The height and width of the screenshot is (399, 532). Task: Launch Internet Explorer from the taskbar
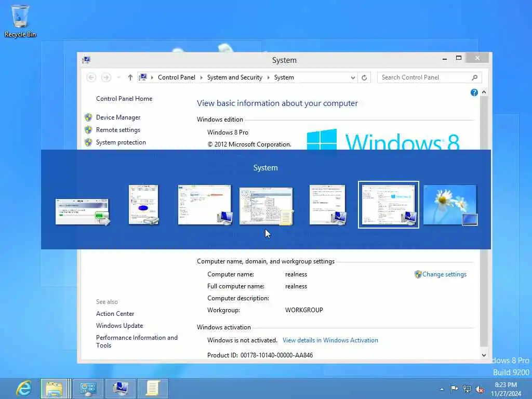(x=24, y=388)
